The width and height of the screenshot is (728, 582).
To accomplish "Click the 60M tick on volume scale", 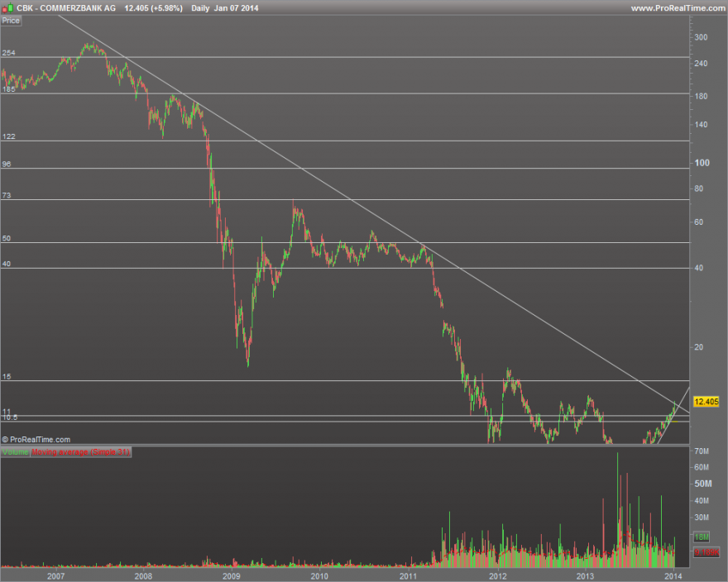I will tap(702, 467).
